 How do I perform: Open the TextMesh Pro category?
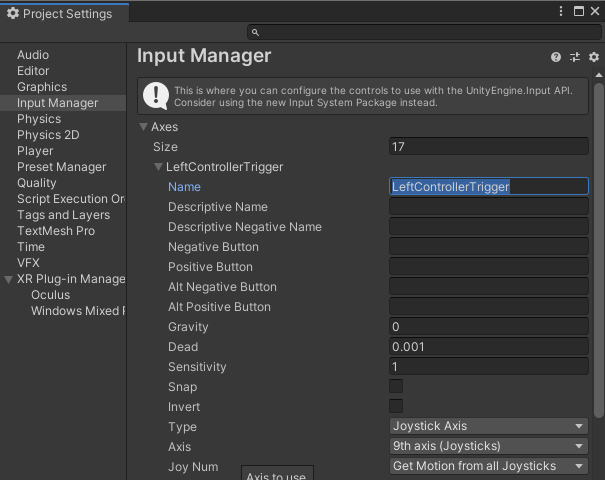click(x=56, y=231)
